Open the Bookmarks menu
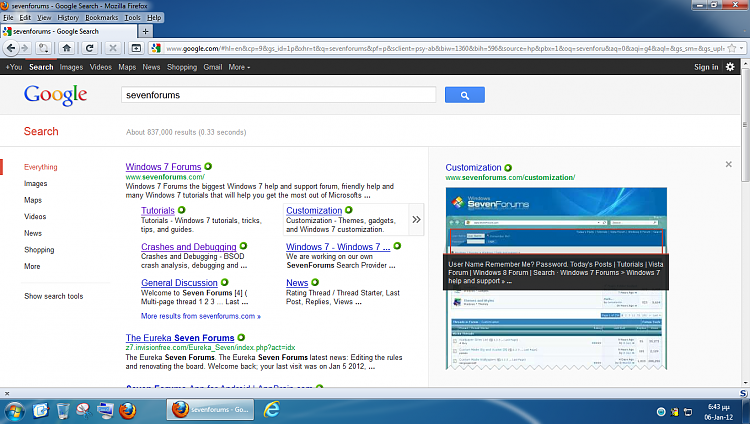 [x=101, y=18]
